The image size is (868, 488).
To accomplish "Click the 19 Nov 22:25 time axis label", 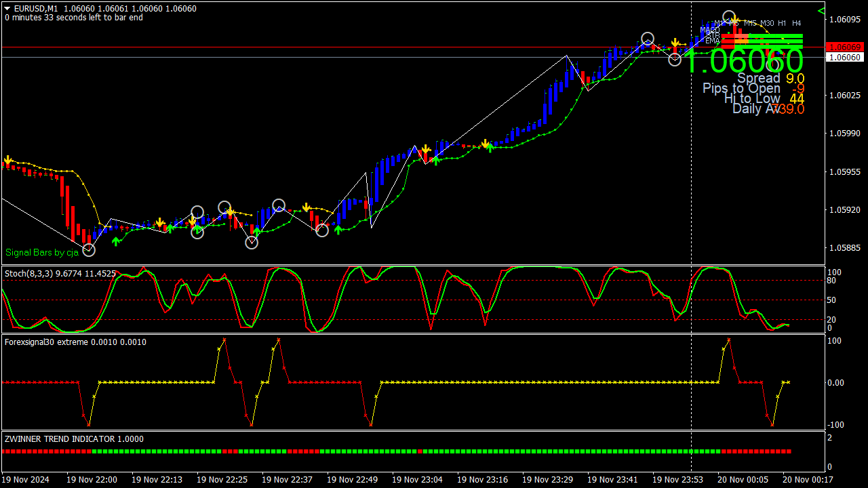I will point(222,480).
